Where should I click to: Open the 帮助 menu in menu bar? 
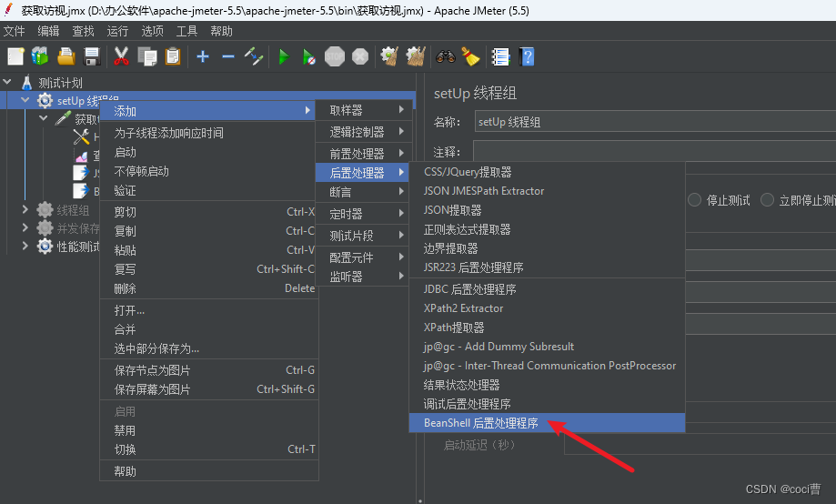click(x=221, y=31)
